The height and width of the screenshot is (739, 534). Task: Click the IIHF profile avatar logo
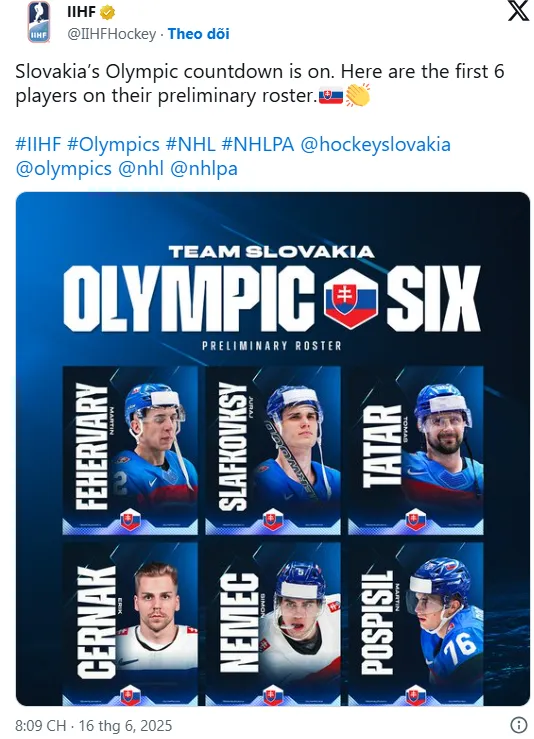[x=39, y=22]
